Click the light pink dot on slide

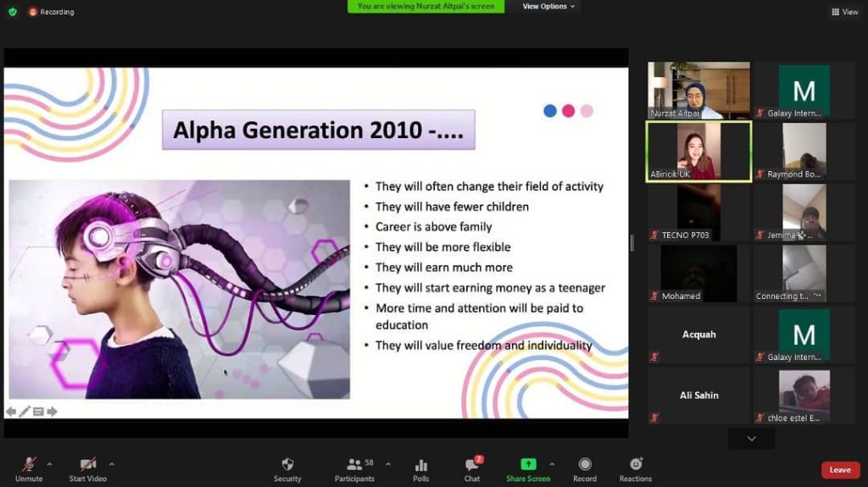click(587, 111)
